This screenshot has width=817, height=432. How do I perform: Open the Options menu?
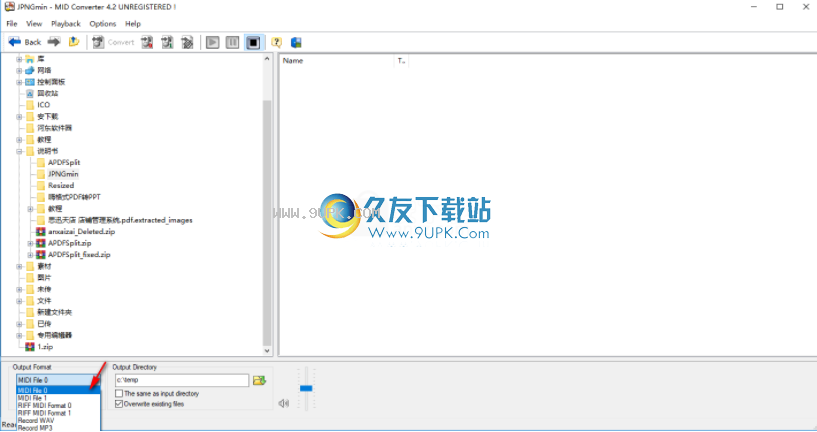pyautogui.click(x=103, y=23)
